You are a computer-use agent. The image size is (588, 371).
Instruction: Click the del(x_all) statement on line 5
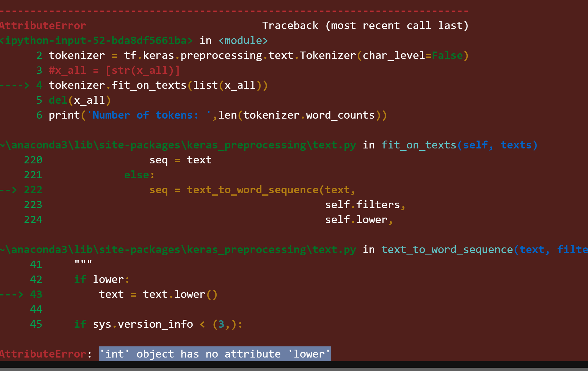[79, 100]
